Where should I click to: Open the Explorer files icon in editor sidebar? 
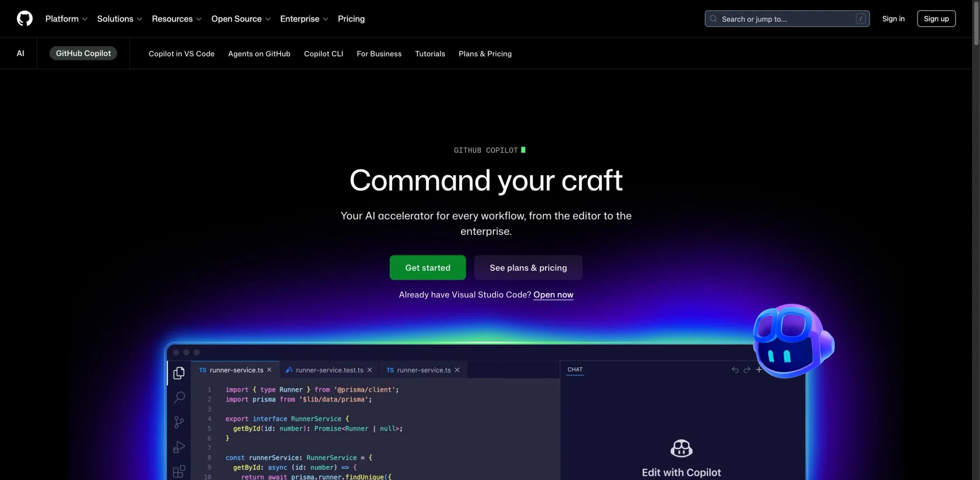tap(179, 373)
